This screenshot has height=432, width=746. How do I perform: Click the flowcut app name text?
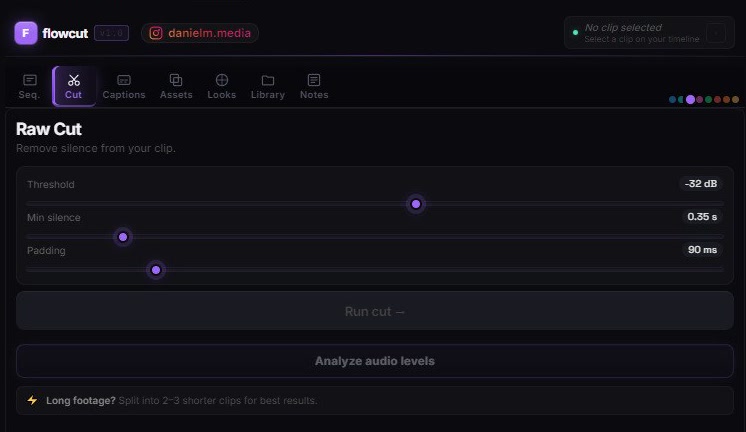point(65,33)
